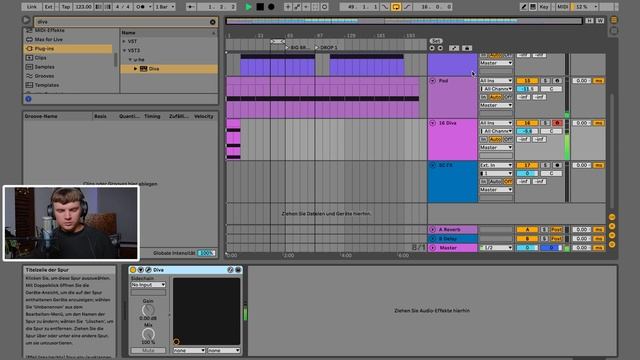This screenshot has height=360, width=640.
Task: Start playback with the green play button
Action: [248, 7]
